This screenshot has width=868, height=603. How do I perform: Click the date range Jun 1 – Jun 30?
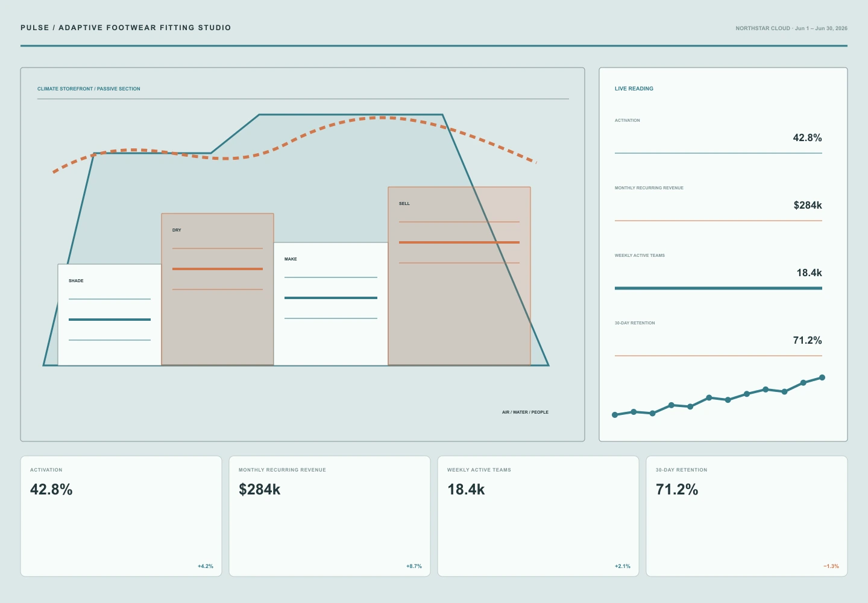[x=821, y=28]
